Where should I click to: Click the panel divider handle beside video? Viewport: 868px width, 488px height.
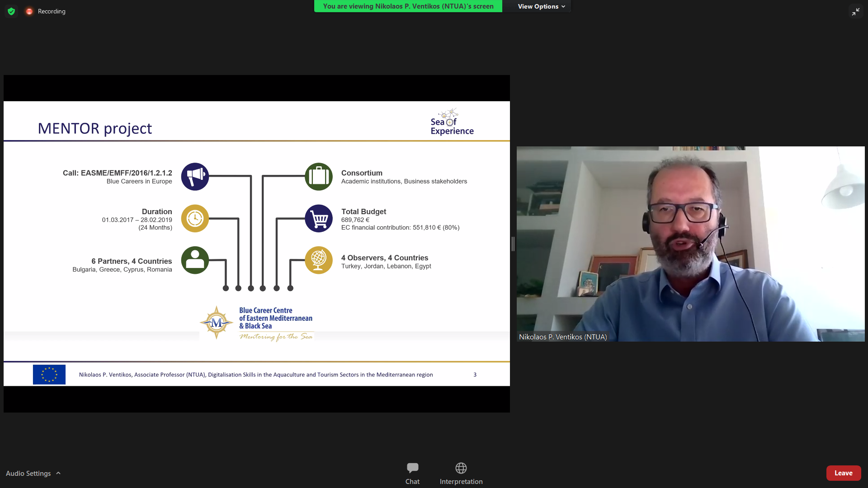(513, 244)
